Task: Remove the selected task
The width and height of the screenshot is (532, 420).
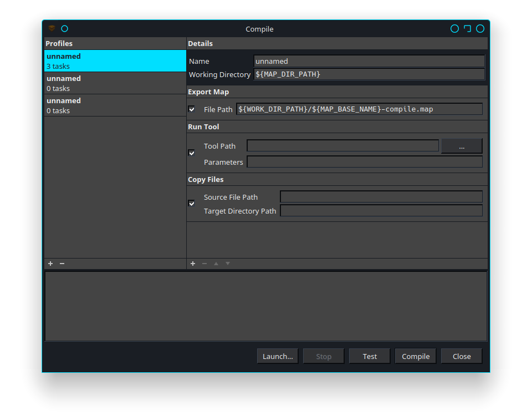Action: coord(204,264)
